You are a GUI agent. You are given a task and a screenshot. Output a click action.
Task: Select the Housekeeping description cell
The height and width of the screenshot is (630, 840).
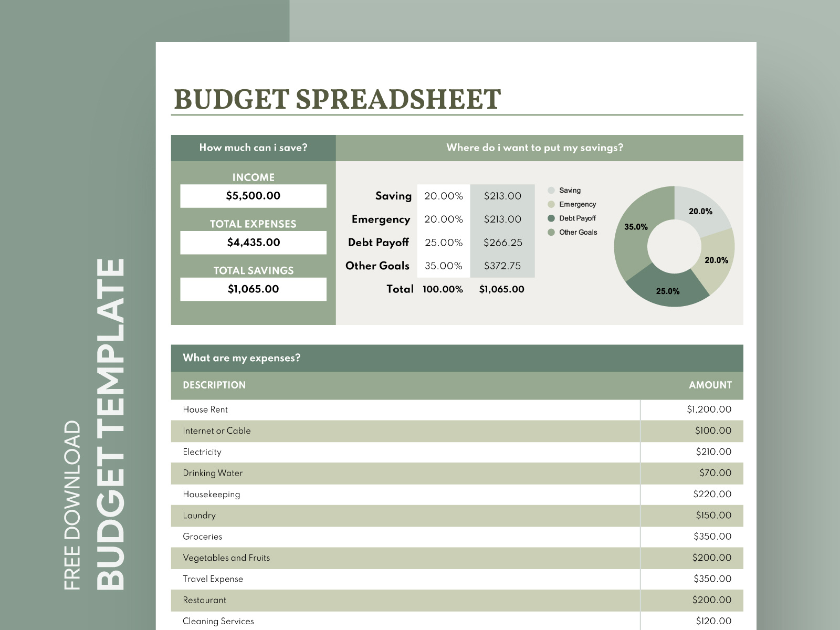[405, 495]
